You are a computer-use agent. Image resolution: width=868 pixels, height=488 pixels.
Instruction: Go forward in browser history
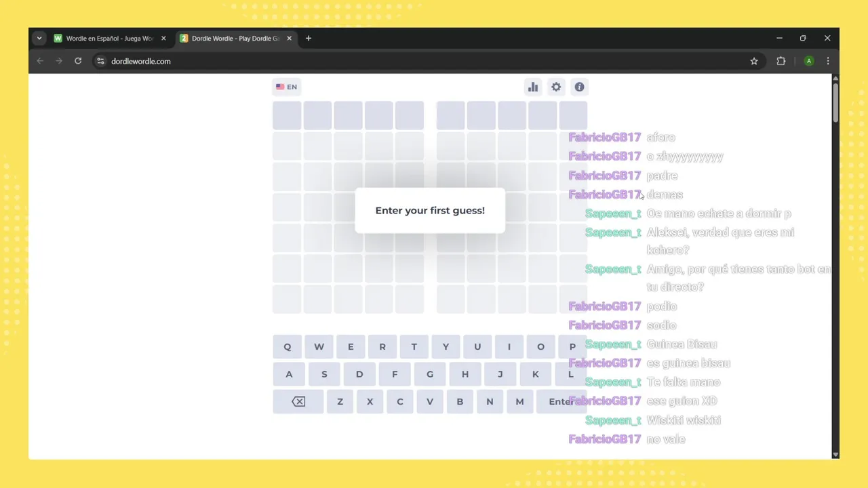(59, 61)
